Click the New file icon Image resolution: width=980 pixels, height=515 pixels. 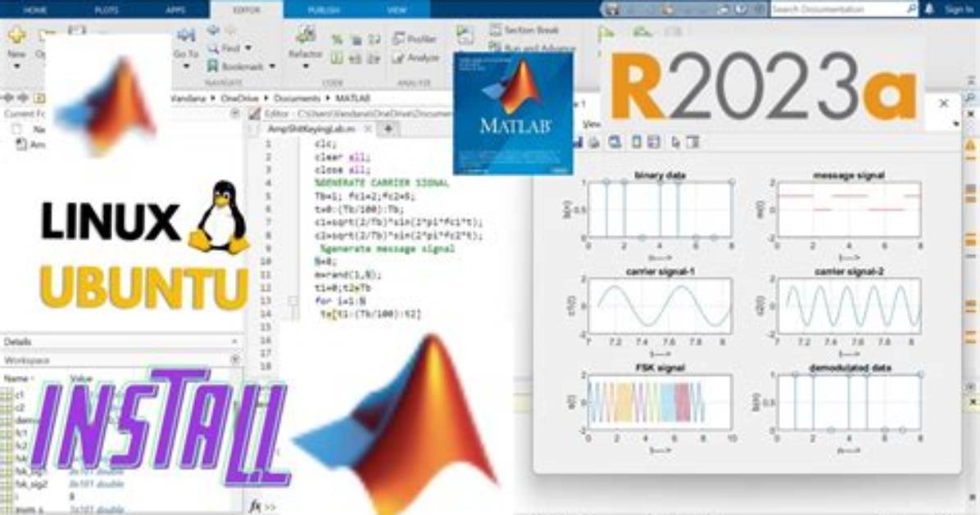click(x=17, y=35)
